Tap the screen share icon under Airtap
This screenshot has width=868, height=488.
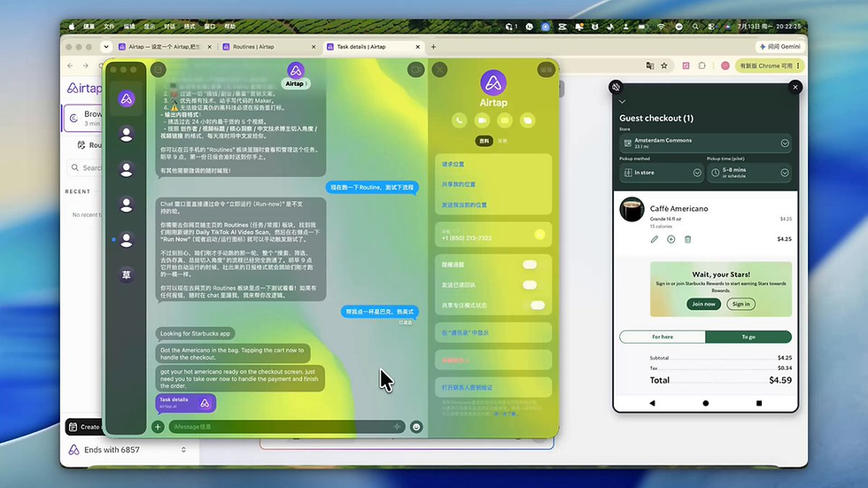point(528,120)
